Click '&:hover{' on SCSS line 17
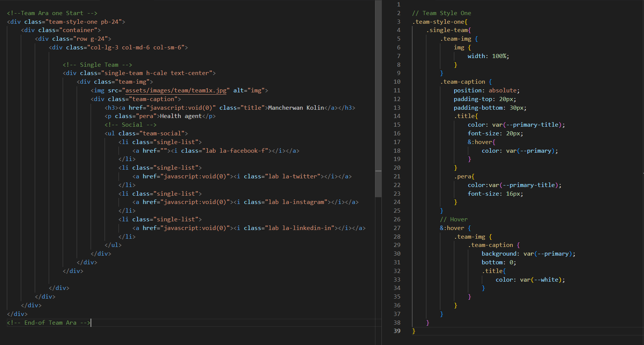The image size is (644, 345). coord(482,142)
